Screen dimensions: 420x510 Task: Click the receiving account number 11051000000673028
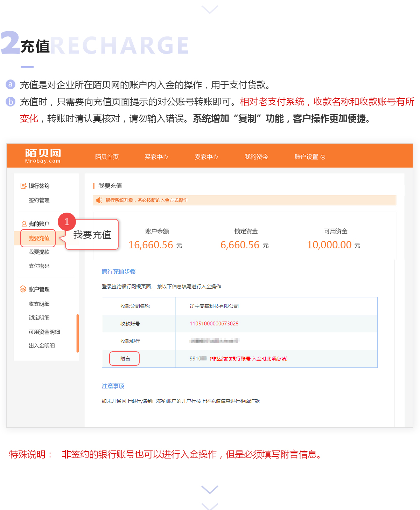(214, 324)
